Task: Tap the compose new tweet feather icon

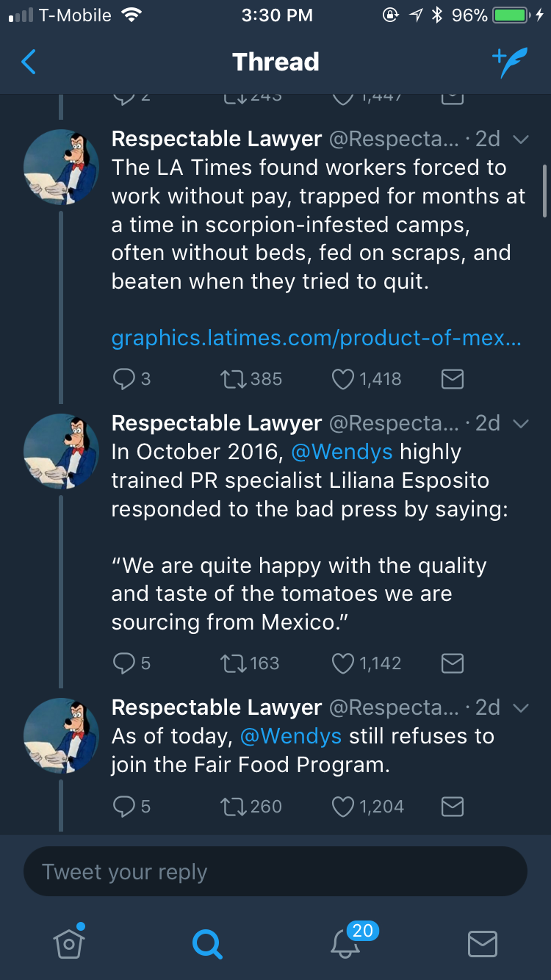Action: [510, 62]
